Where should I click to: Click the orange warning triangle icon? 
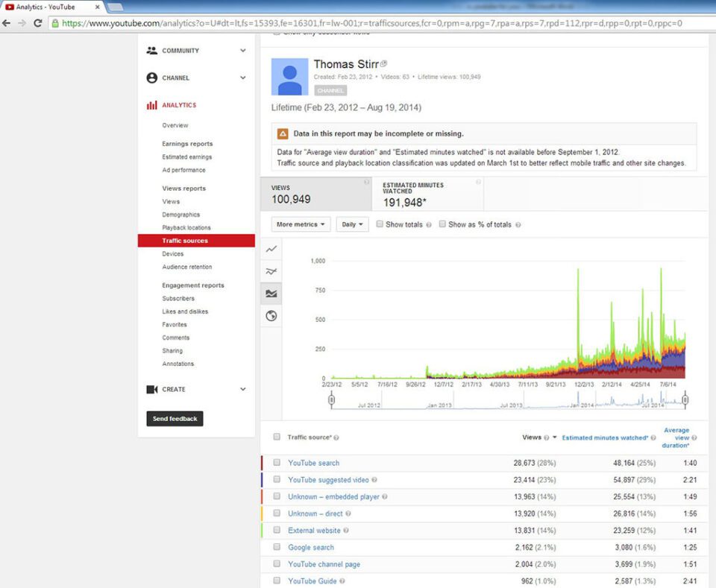pos(283,133)
